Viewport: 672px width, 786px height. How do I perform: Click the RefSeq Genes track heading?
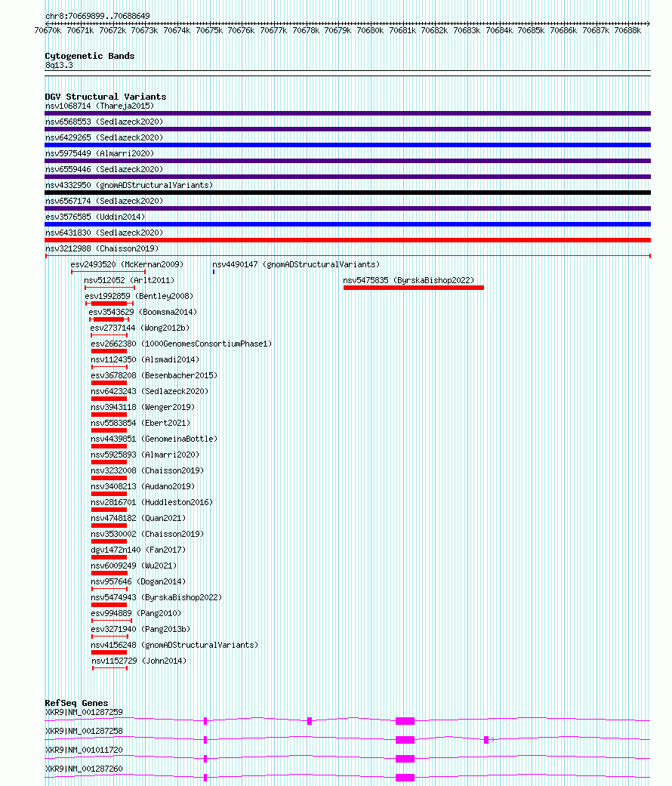click(x=76, y=703)
